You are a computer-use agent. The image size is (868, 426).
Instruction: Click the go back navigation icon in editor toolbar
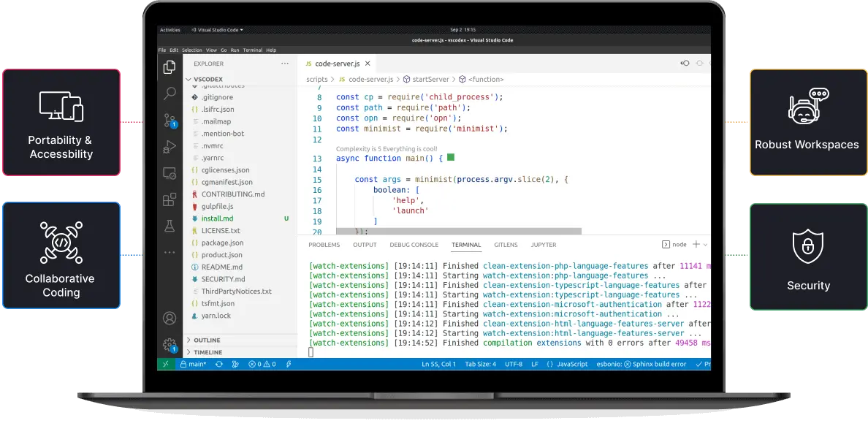pos(685,64)
